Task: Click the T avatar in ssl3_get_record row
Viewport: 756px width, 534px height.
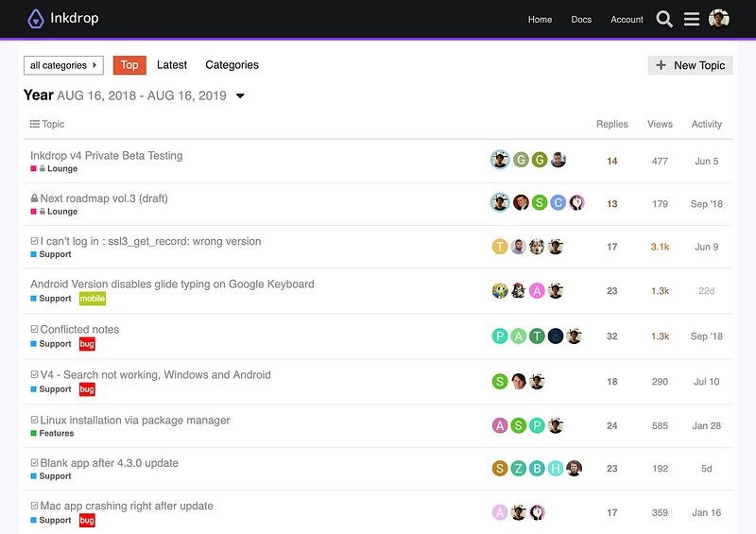Action: pyautogui.click(x=500, y=247)
